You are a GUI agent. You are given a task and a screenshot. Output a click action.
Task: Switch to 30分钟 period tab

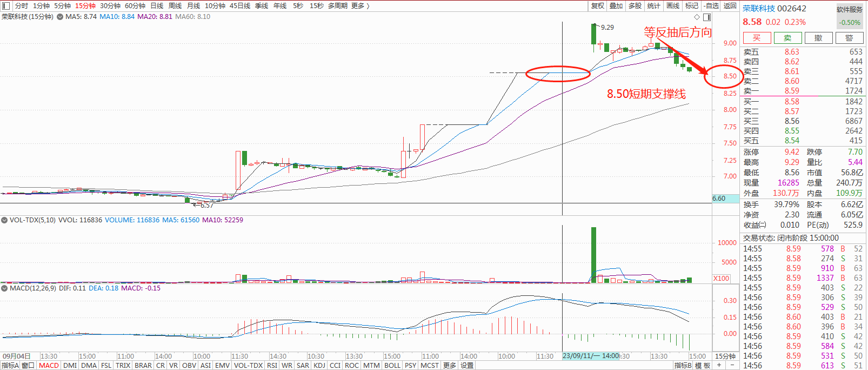(110, 5)
